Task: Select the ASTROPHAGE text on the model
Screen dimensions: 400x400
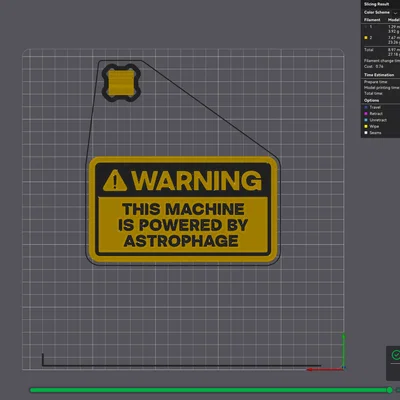Action: coord(181,241)
